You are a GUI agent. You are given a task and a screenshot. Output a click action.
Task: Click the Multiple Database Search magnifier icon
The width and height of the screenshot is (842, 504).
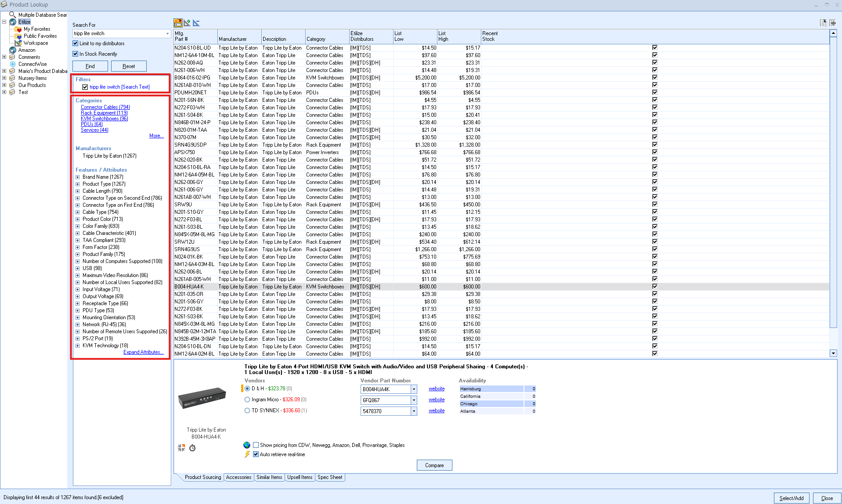click(x=12, y=15)
